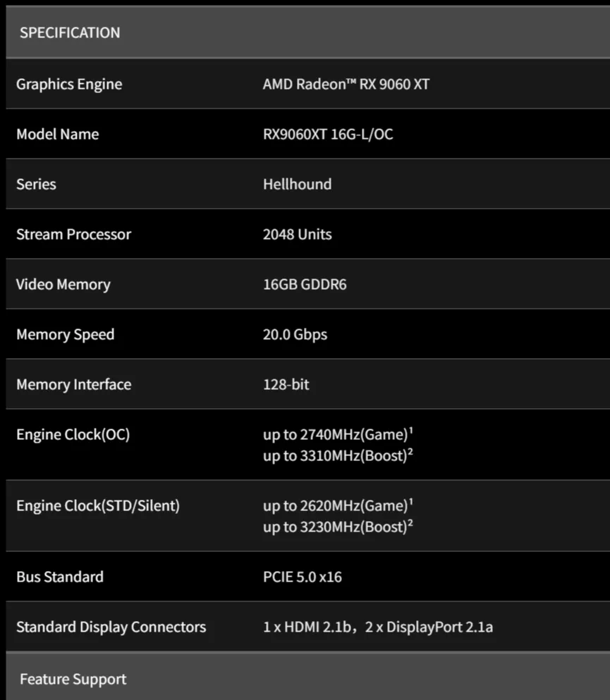Click the Hellhound series value
Image resolution: width=610 pixels, height=700 pixels.
[x=297, y=184]
